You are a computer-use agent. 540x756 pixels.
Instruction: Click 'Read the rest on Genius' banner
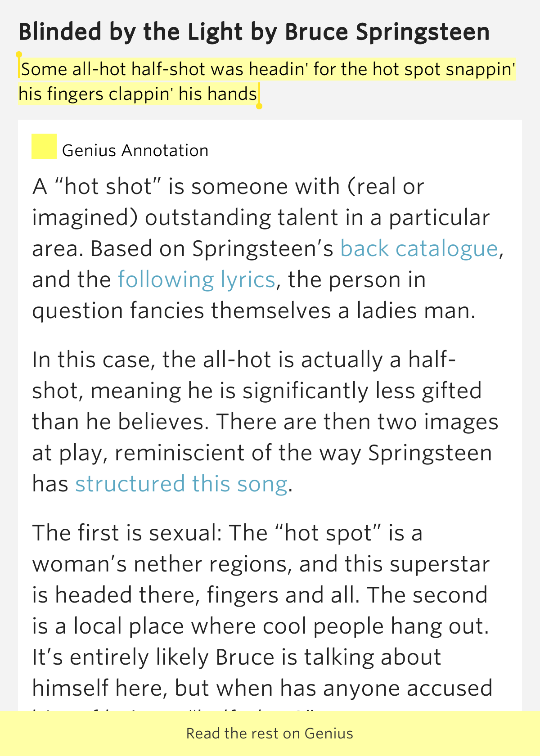pyautogui.click(x=270, y=733)
